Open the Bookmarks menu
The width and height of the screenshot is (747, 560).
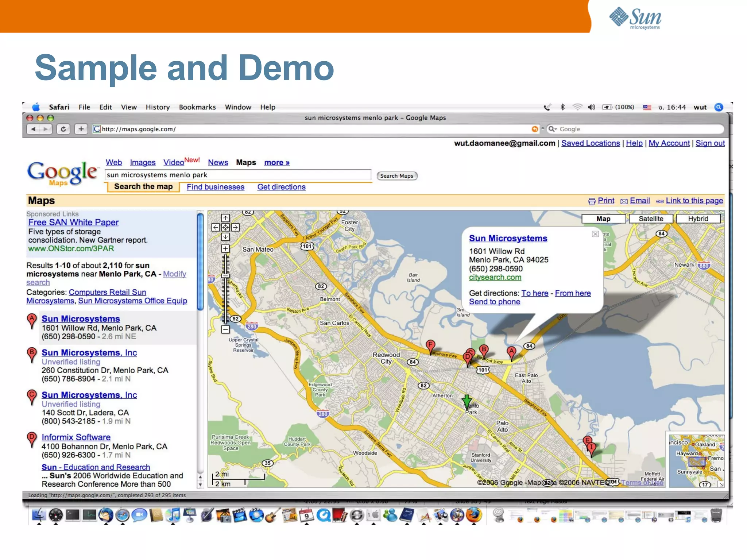pyautogui.click(x=197, y=107)
